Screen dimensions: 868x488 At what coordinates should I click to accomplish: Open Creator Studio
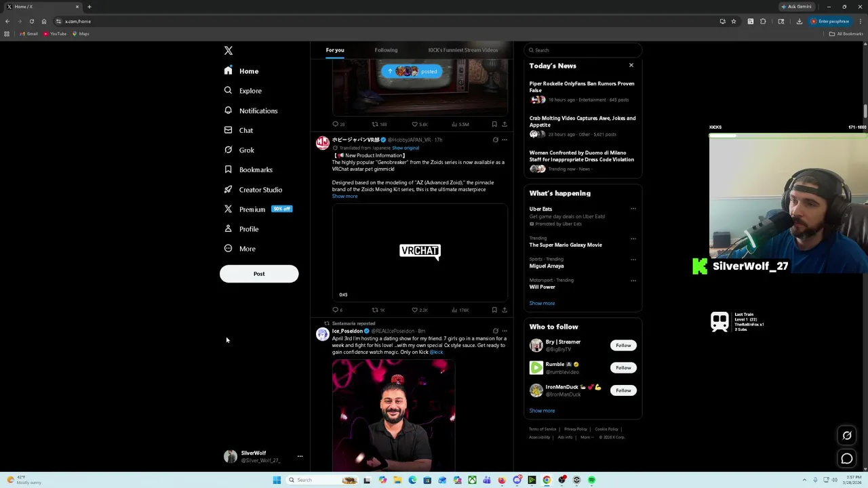[x=253, y=190]
